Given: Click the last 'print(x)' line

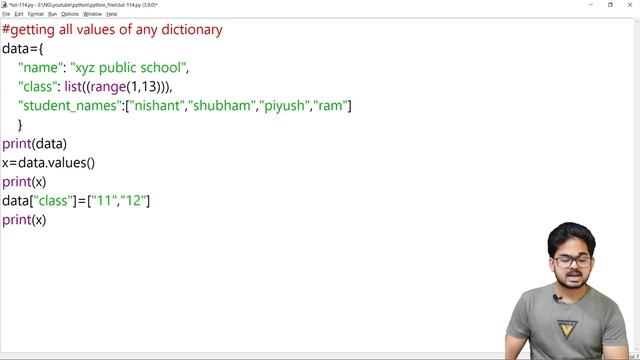Looking at the screenshot, I should coord(24,220).
